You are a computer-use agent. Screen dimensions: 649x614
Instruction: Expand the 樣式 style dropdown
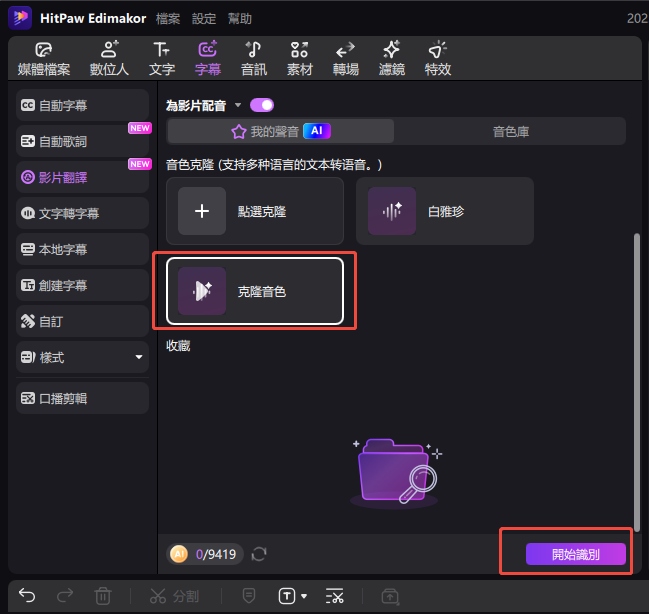(139, 357)
